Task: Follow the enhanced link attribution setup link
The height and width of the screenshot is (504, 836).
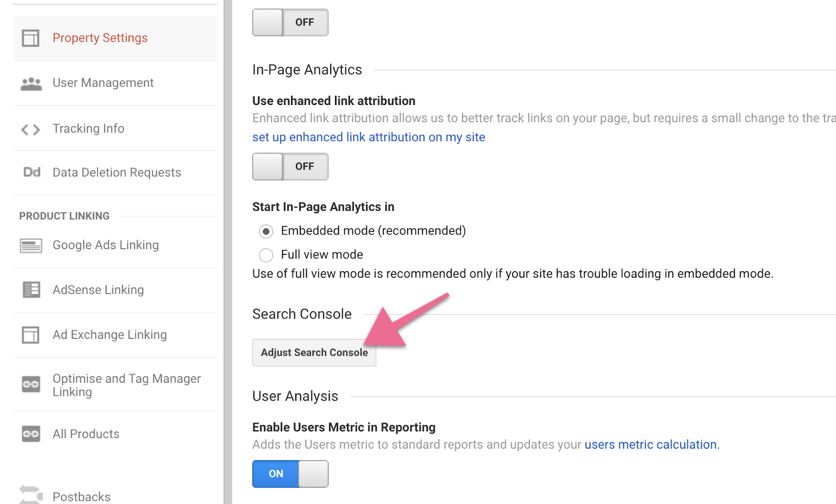Action: click(x=368, y=137)
